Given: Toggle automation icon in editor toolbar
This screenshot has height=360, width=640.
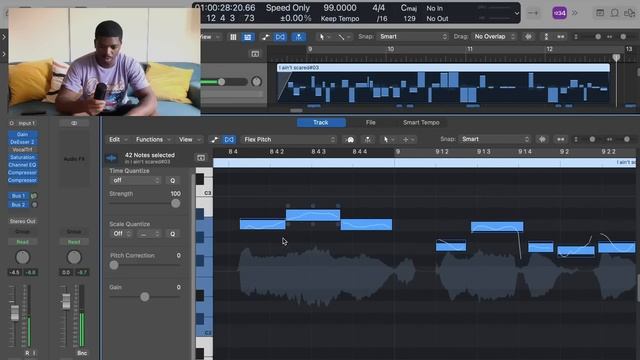Looking at the screenshot, I should [x=214, y=140].
